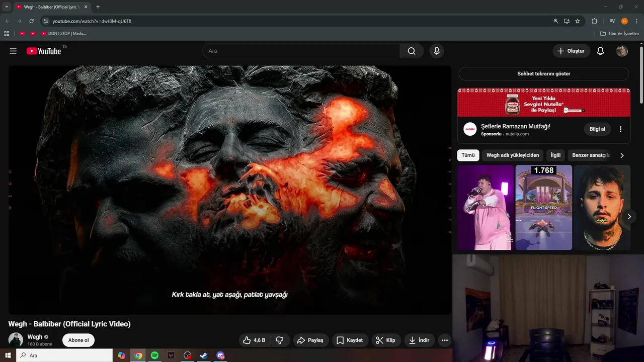
Task: Click the Oluştur create button
Action: click(x=571, y=51)
